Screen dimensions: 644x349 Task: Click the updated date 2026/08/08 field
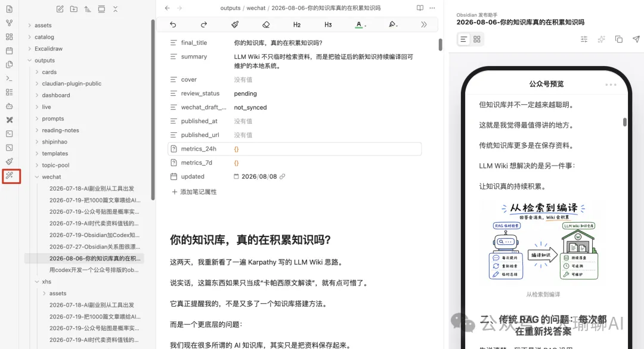point(259,177)
